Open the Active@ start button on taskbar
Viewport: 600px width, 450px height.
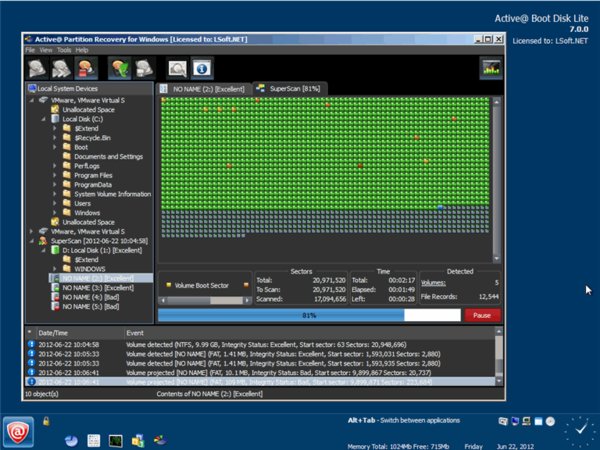tap(17, 430)
